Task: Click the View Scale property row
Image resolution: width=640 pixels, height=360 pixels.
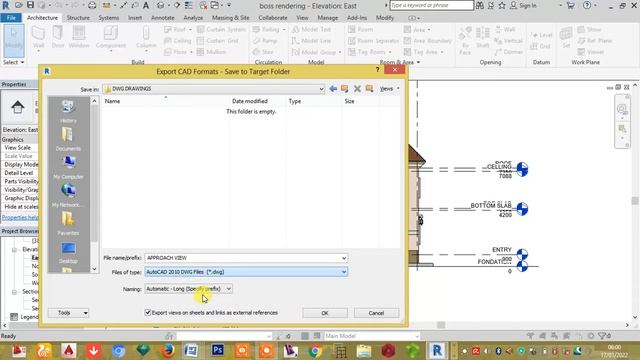Action: point(20,148)
